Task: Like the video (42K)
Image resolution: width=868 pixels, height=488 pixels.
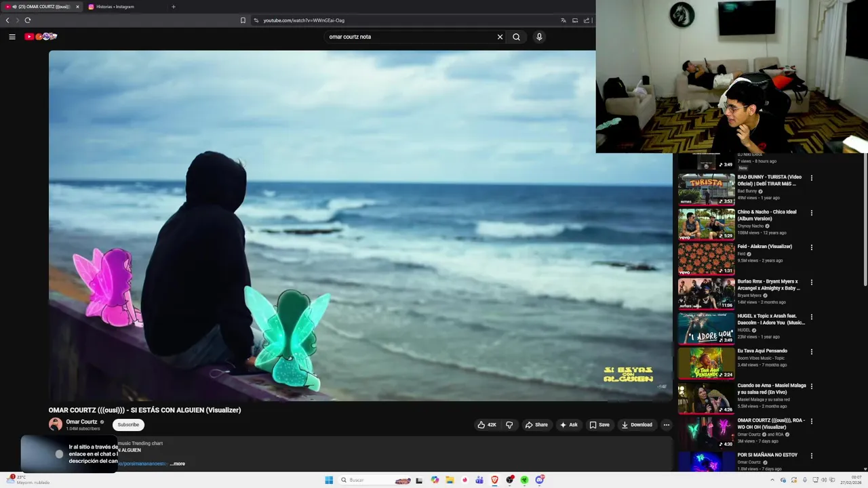Action: coord(487,425)
